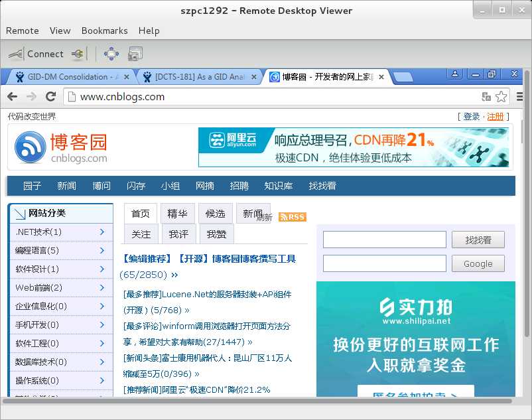Click the search box beside Google

coord(385,263)
